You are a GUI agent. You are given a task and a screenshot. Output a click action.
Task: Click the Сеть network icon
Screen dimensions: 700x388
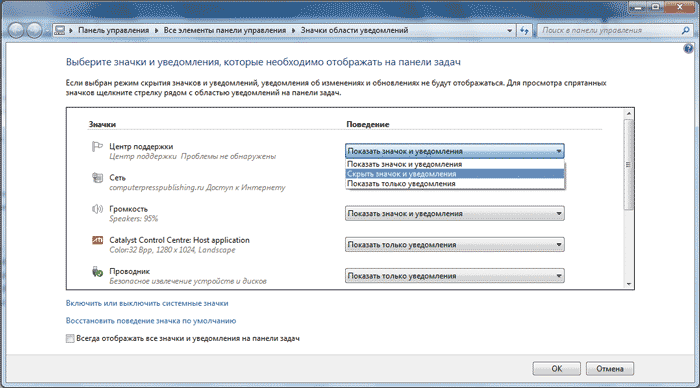tap(97, 178)
